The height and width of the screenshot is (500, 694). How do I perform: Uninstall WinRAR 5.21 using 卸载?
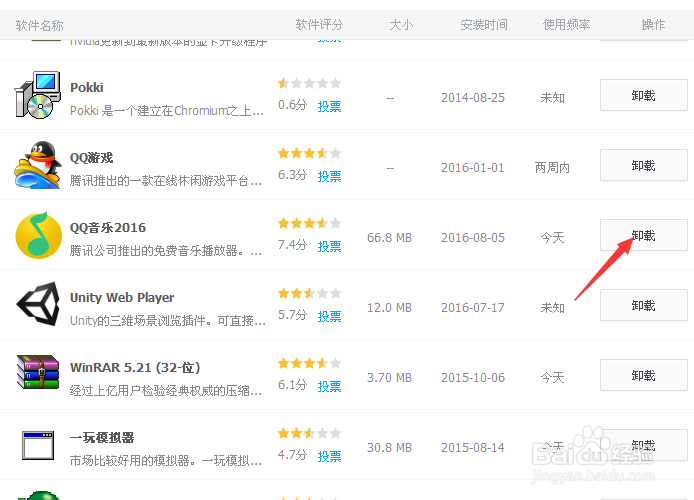click(x=643, y=375)
